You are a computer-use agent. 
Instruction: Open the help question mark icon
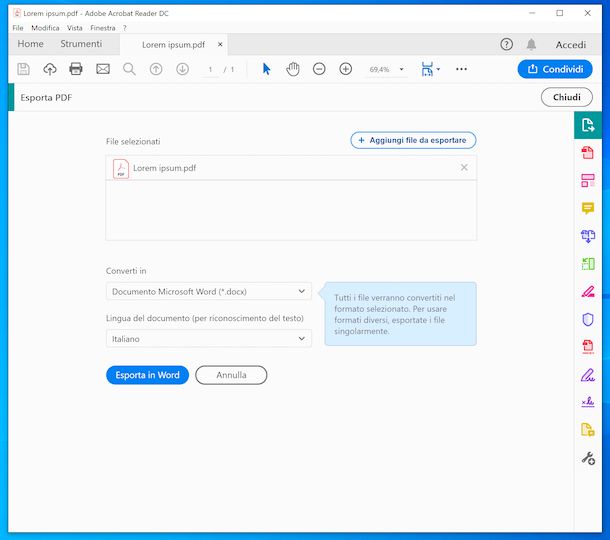coord(506,44)
